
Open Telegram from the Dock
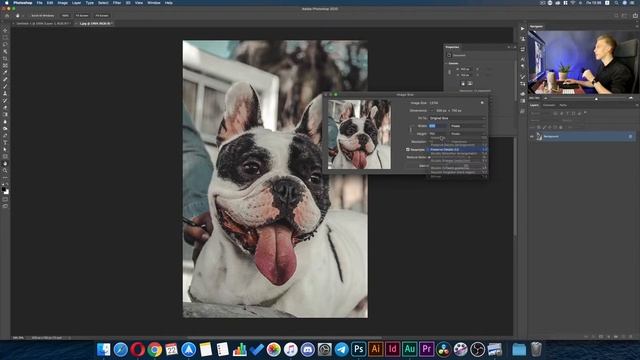coord(342,349)
